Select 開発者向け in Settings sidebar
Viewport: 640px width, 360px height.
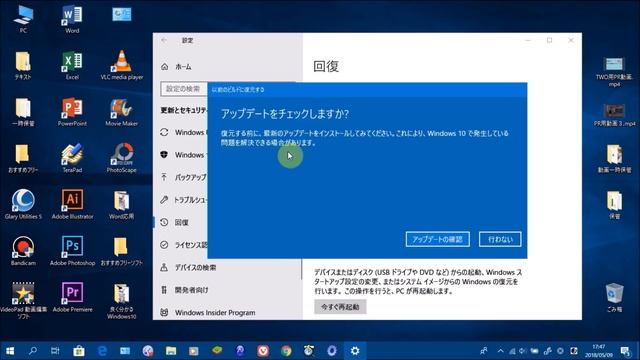click(x=191, y=290)
